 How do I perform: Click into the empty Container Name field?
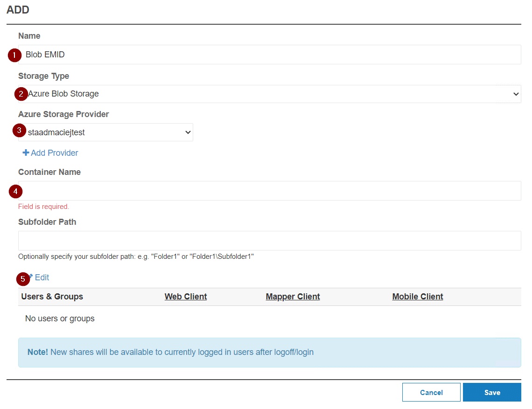pyautogui.click(x=270, y=190)
